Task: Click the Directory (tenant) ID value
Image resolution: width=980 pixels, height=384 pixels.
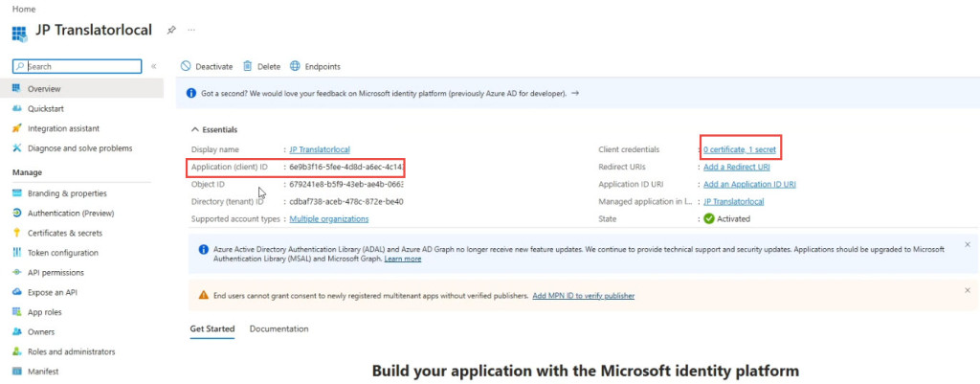Action: click(346, 201)
